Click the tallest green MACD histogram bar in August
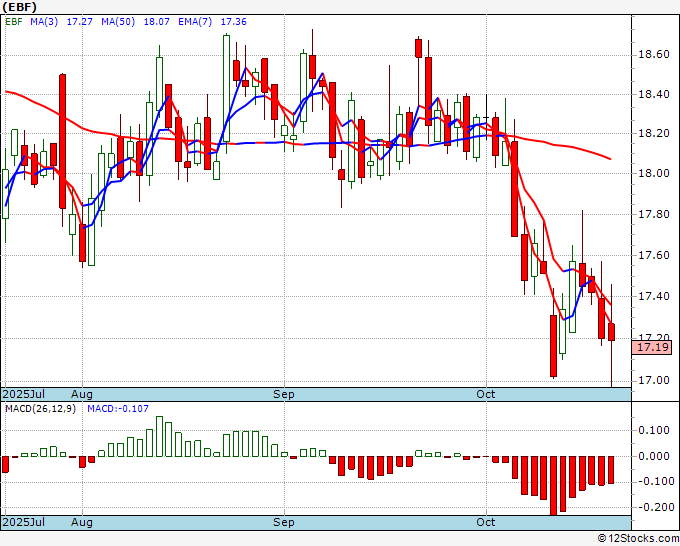Viewport: 680px width, 546px height. tap(159, 436)
